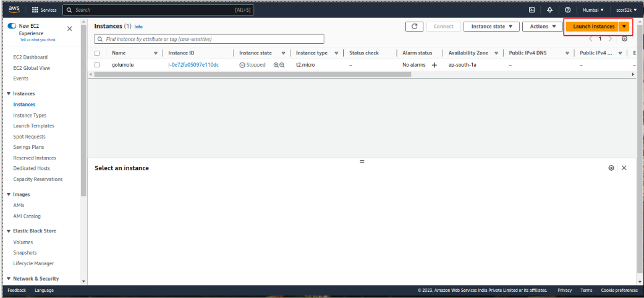
Task: Go to previous page arrow in pagination
Action: pos(591,38)
